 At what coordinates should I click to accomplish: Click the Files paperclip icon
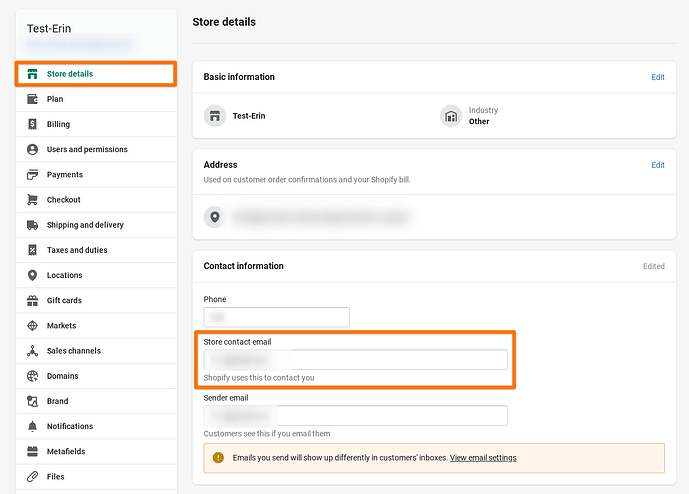pyautogui.click(x=33, y=477)
